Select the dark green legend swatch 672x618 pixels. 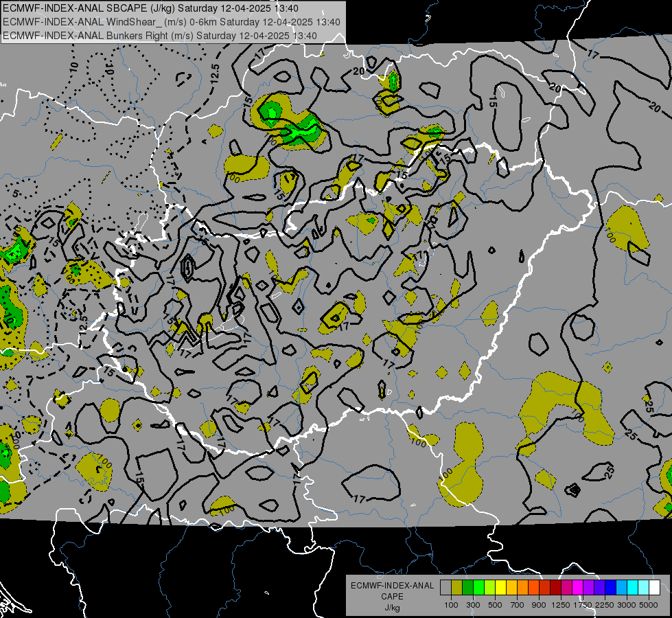point(467,587)
